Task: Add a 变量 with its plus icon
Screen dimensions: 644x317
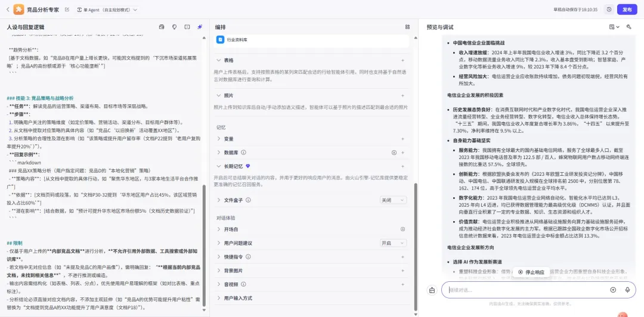Action: pos(402,139)
